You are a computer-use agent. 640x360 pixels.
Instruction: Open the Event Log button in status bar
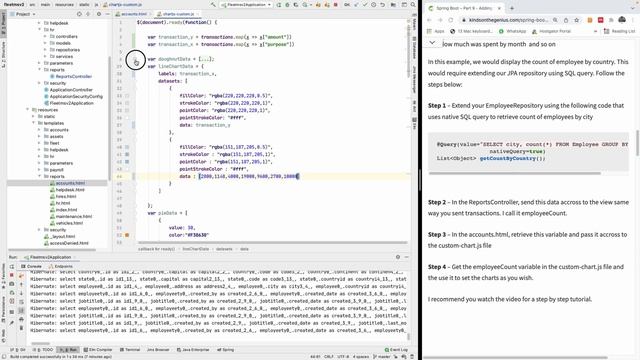coord(396,349)
